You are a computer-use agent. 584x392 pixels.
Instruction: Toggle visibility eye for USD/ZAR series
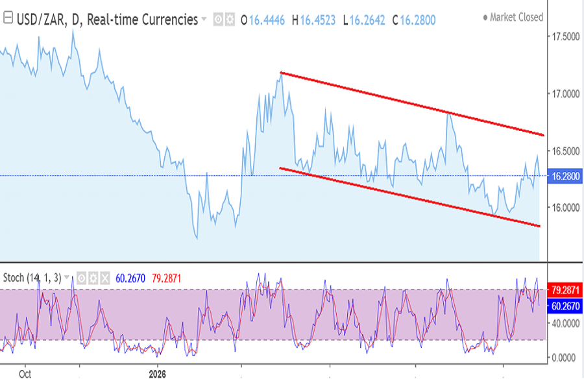[x=218, y=19]
